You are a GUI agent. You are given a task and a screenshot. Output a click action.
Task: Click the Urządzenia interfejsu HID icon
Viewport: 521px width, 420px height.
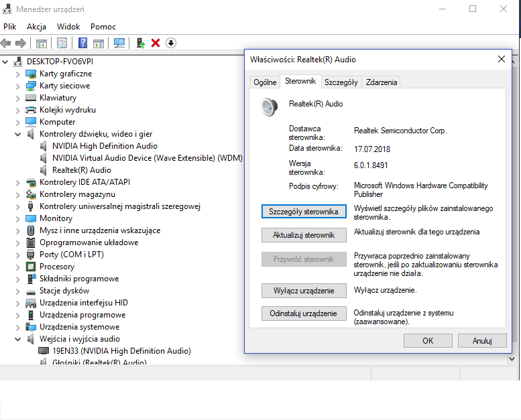tap(31, 303)
